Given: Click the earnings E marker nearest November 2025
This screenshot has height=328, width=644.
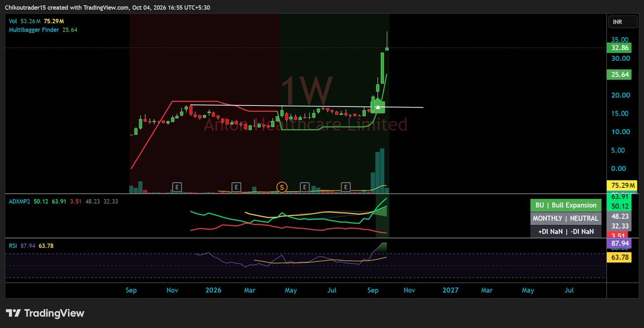Looking at the screenshot, I should (177, 188).
